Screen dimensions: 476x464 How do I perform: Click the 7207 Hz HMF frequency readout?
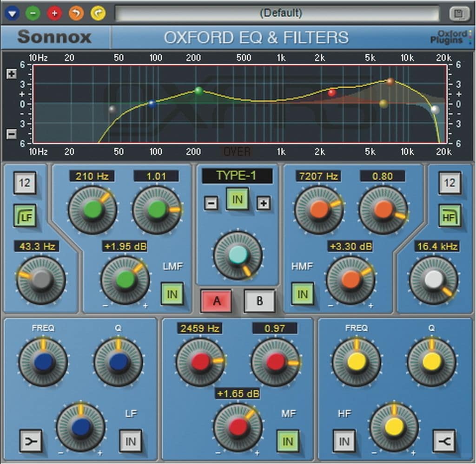coord(318,176)
